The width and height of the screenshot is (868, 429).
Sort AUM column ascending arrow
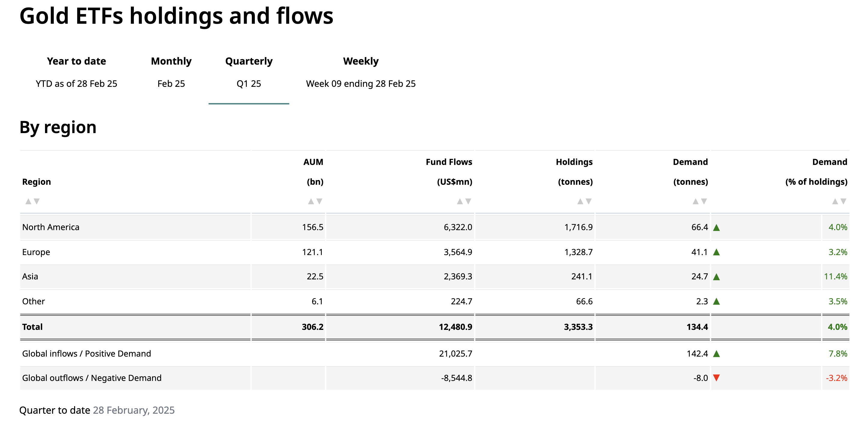(x=311, y=201)
